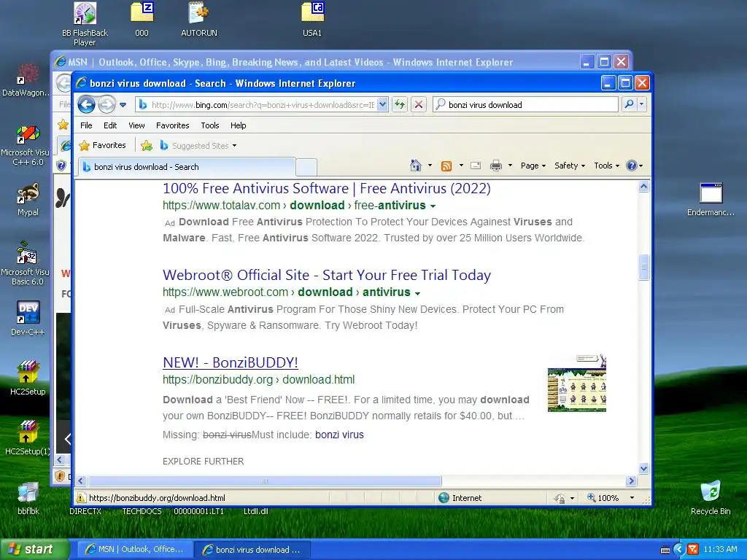Open Webroot Official Site result link

point(326,275)
